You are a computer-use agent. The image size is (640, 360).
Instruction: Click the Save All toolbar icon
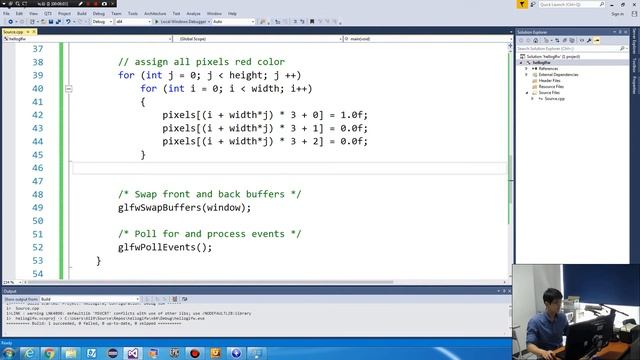(58, 22)
